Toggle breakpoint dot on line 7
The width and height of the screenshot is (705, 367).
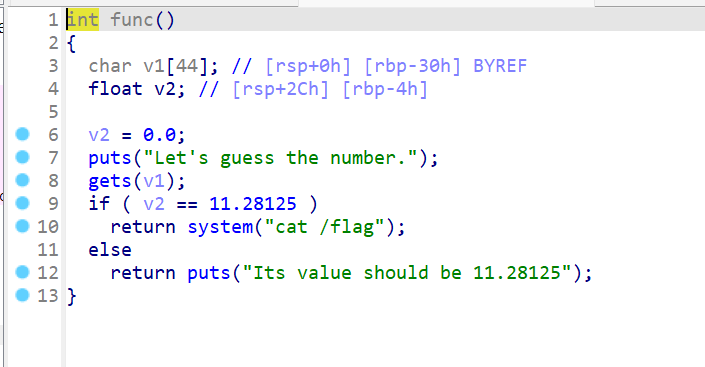click(x=22, y=157)
